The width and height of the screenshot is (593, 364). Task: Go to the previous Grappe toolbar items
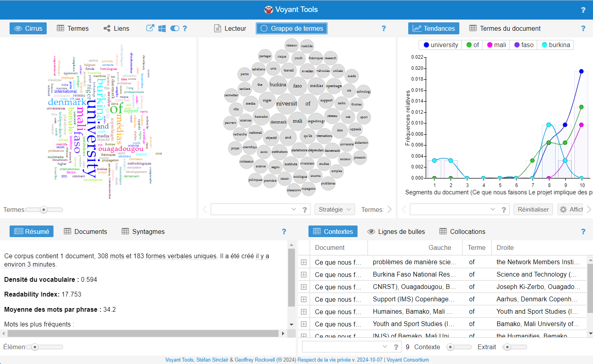[205, 210]
